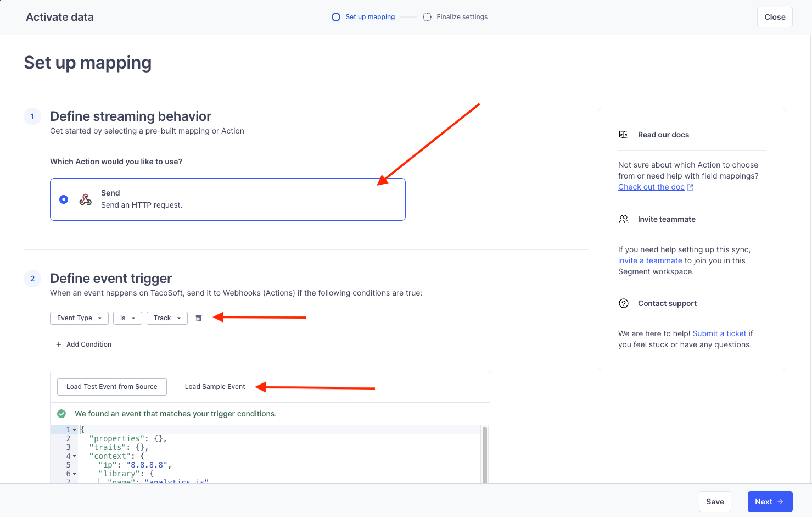Switch to the Load Sample Event tab
Viewport: 812px width, 517px height.
point(215,386)
